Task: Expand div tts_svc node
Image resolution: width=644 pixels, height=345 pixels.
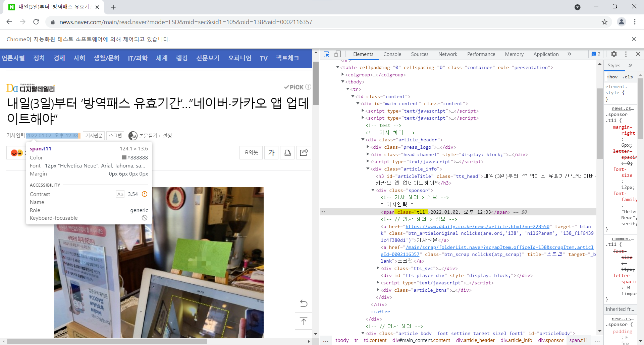Action: [x=378, y=268]
